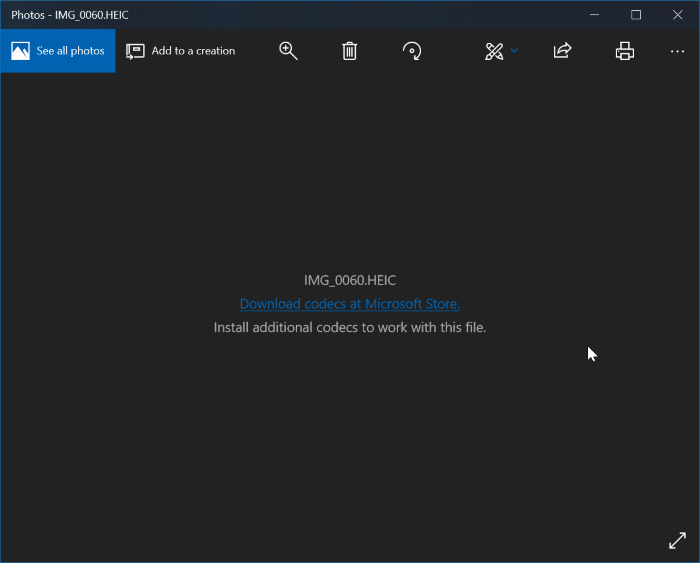Image resolution: width=700 pixels, height=563 pixels.
Task: Enter full screen with diagonal arrows icon
Action: click(x=677, y=540)
